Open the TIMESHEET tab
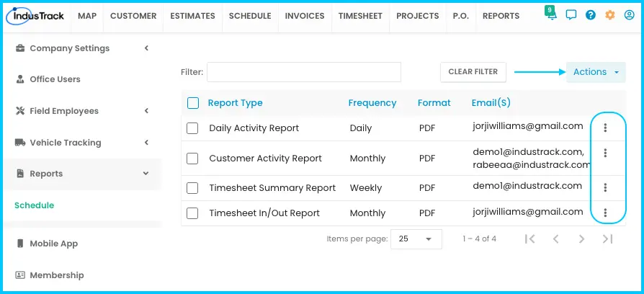Image resolution: width=644 pixels, height=294 pixels. pos(360,16)
